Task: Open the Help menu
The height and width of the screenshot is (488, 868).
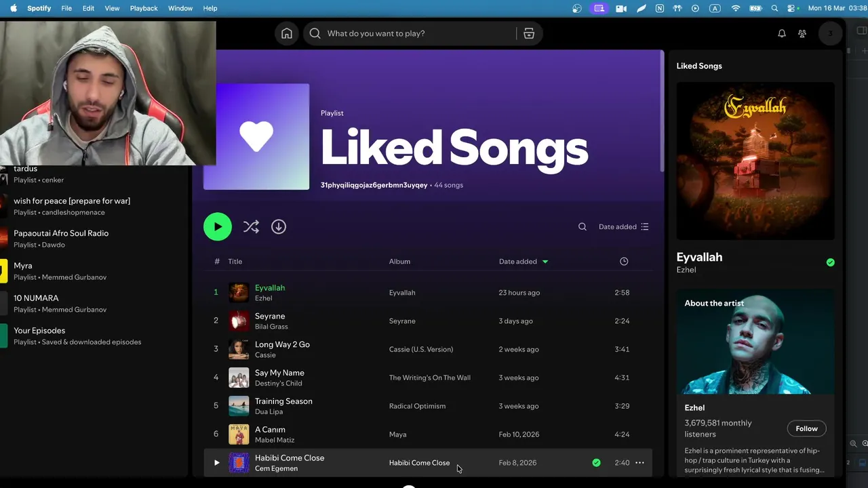Action: [x=210, y=8]
